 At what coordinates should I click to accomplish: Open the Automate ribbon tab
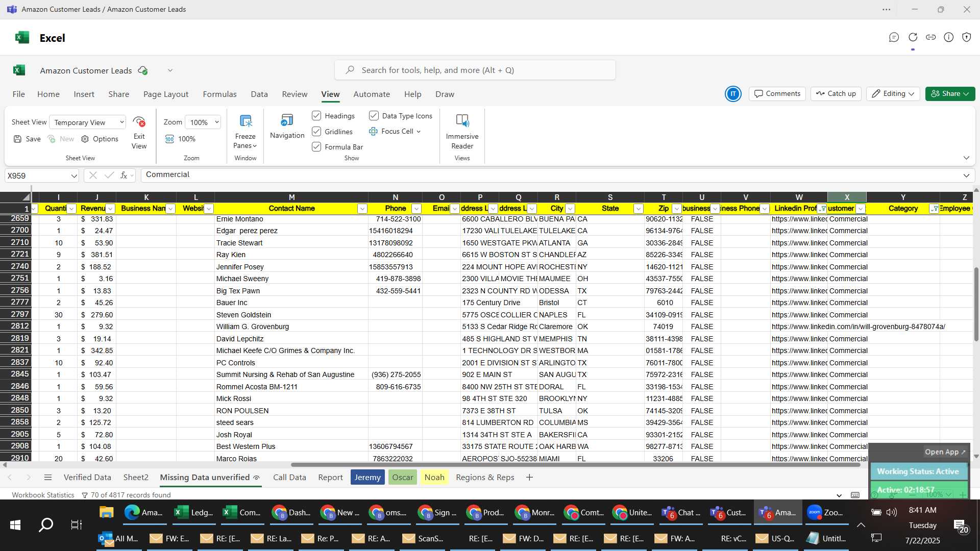[x=372, y=94]
